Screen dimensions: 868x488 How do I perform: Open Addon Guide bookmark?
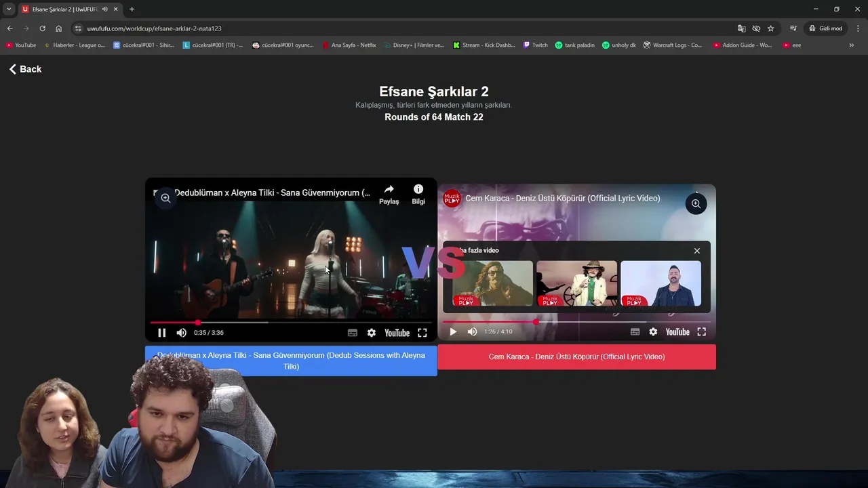point(743,45)
